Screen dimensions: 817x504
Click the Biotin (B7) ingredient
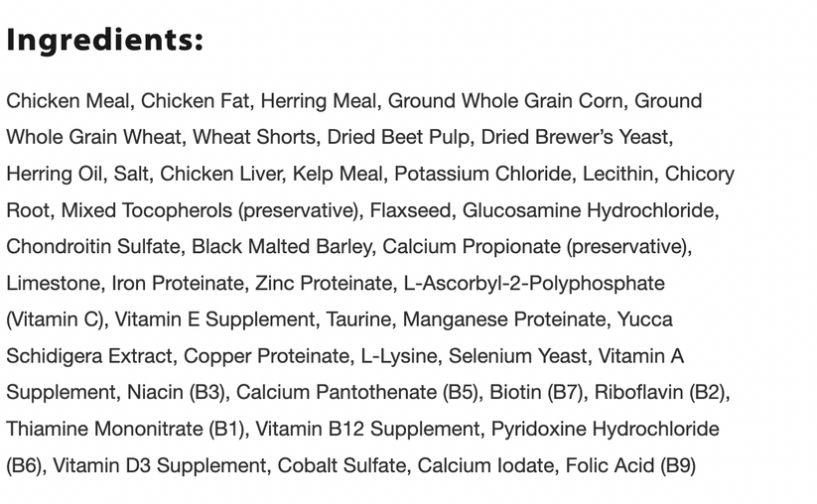[x=536, y=392]
